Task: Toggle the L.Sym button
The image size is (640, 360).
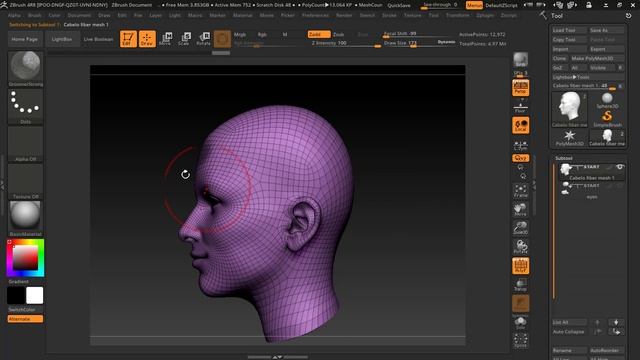Action: pyautogui.click(x=520, y=145)
